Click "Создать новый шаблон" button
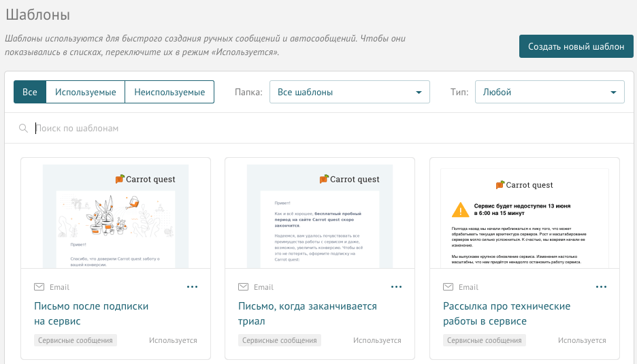 point(576,46)
